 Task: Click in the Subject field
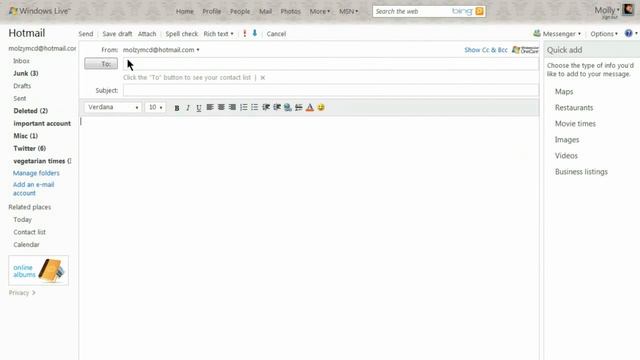click(331, 90)
